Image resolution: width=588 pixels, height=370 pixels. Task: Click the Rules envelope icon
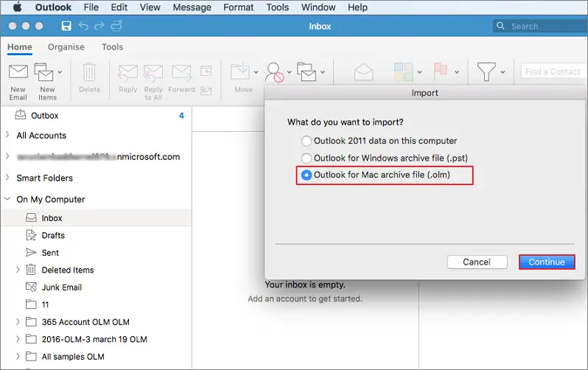click(x=307, y=72)
